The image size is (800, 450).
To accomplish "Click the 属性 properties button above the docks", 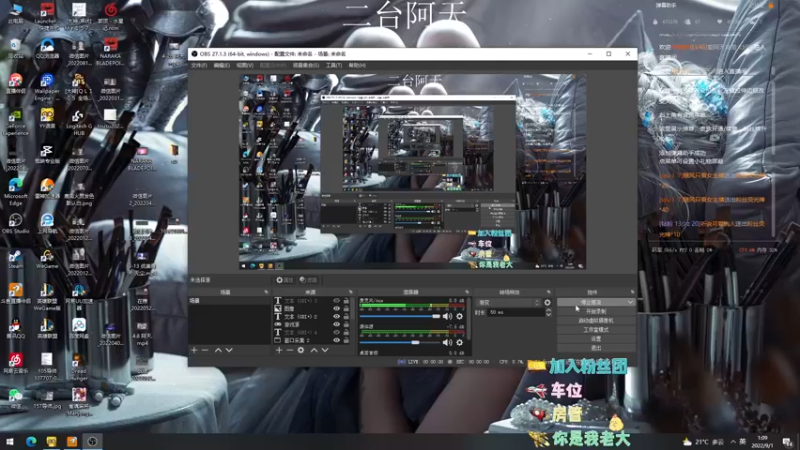I will (285, 280).
